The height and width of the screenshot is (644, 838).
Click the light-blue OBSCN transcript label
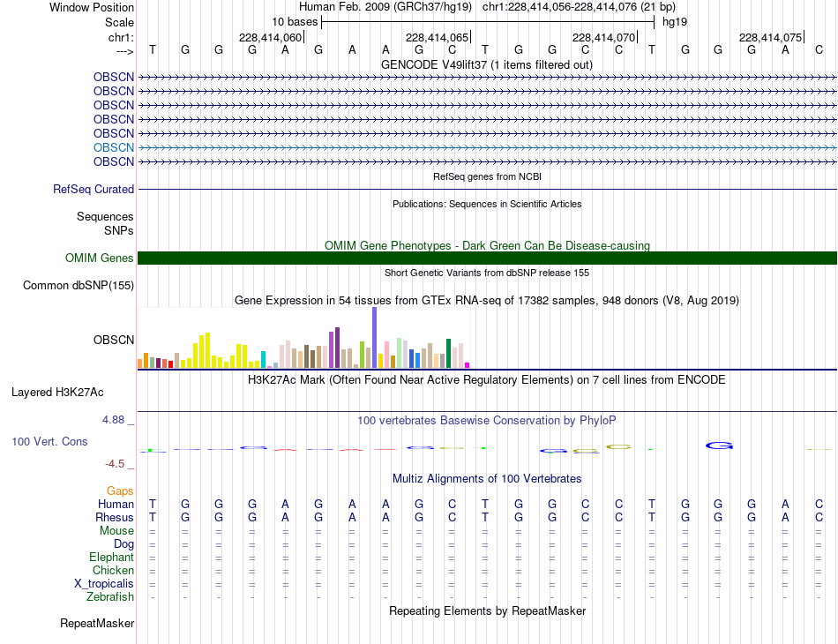click(113, 147)
